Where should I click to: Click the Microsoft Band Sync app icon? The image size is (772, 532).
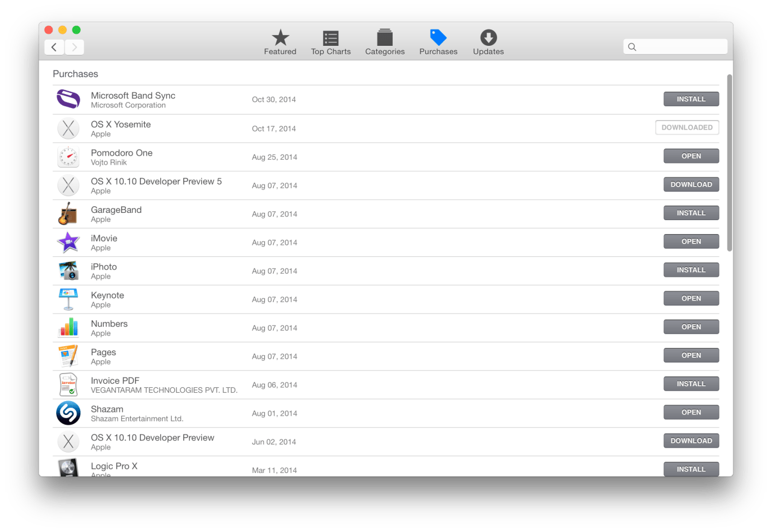[68, 100]
